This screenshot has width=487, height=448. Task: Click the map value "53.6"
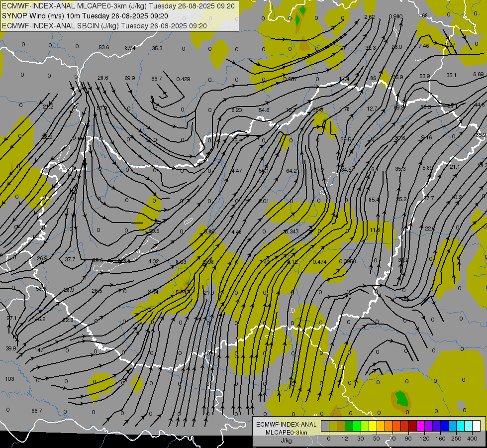pyautogui.click(x=104, y=47)
